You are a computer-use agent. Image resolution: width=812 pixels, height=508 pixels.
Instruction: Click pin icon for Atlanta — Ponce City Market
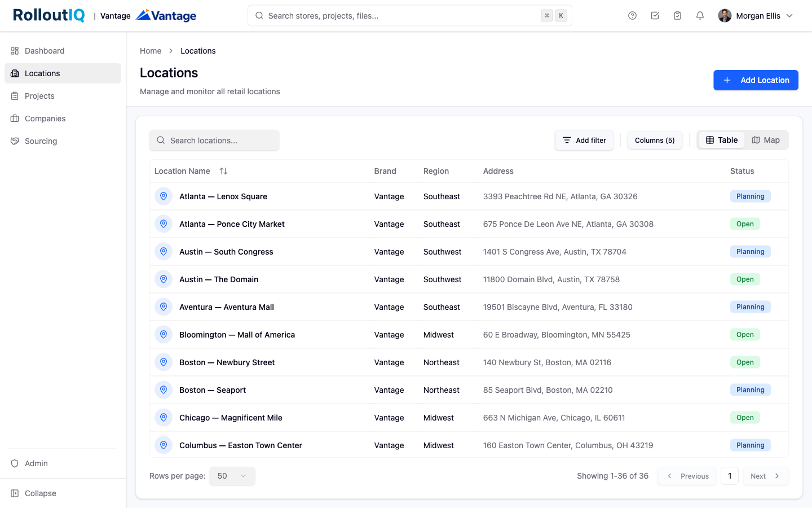pos(164,224)
